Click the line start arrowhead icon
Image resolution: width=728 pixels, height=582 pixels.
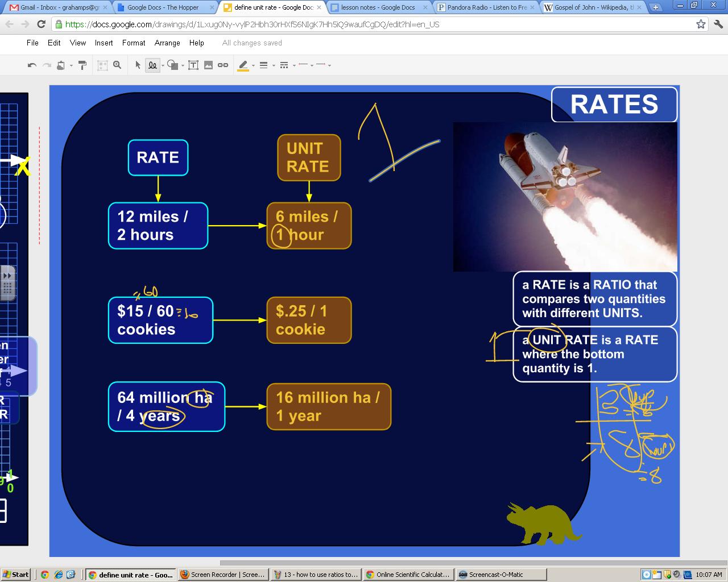303,65
